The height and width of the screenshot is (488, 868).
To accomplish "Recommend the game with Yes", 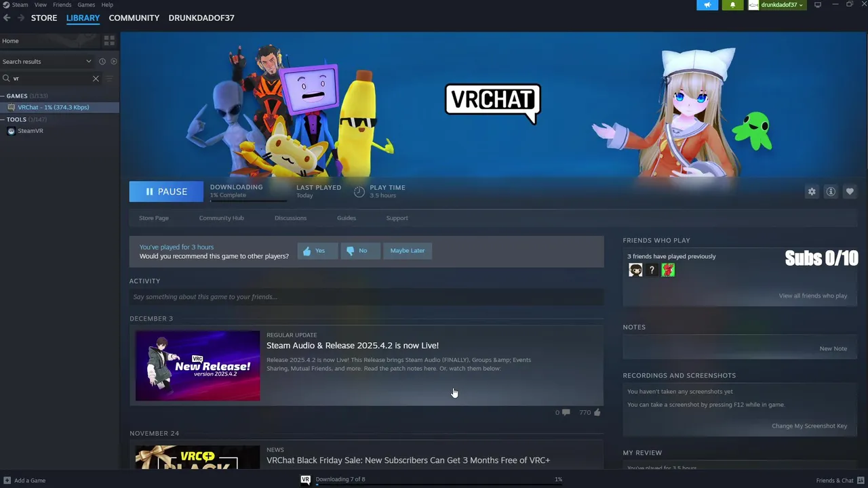I will tap(317, 251).
